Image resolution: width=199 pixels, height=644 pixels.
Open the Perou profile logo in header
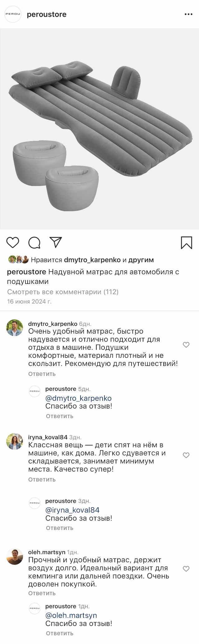[12, 14]
